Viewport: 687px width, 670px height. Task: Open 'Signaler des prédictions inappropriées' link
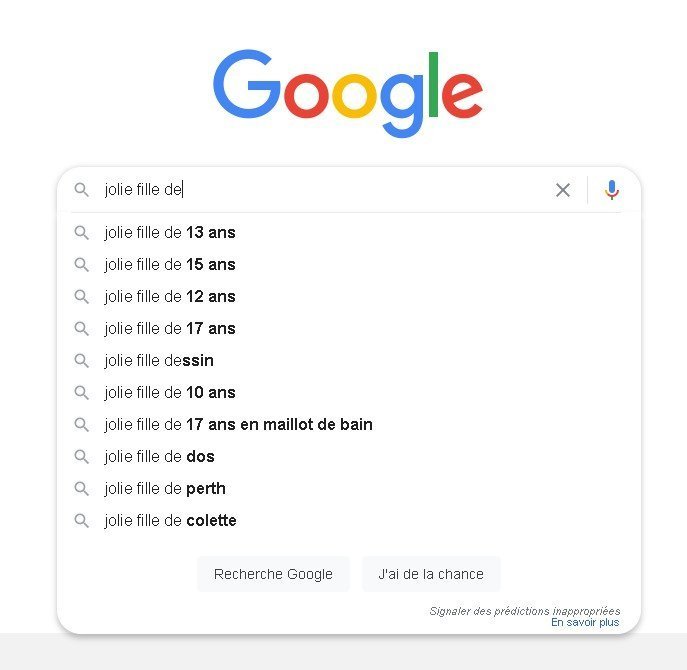tap(524, 610)
